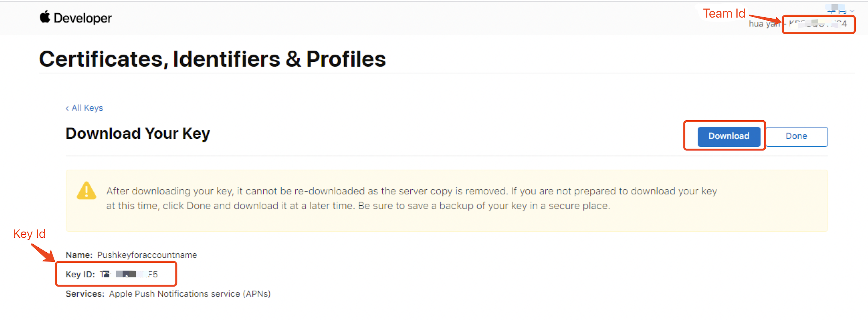Viewport: 868px width, 320px height.
Task: Click the Apple logo icon
Action: [x=45, y=17]
